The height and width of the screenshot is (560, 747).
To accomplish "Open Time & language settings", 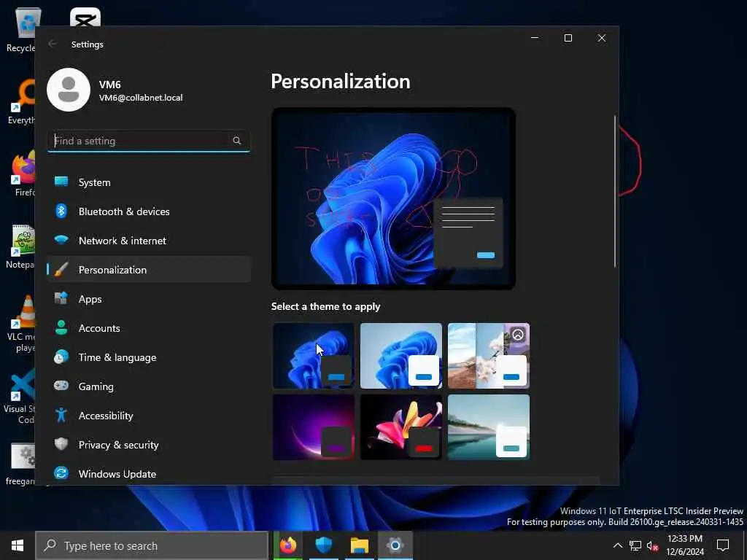I will (149, 357).
